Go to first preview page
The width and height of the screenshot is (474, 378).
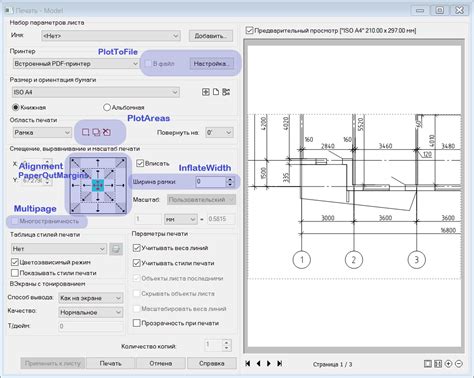[x=248, y=363]
